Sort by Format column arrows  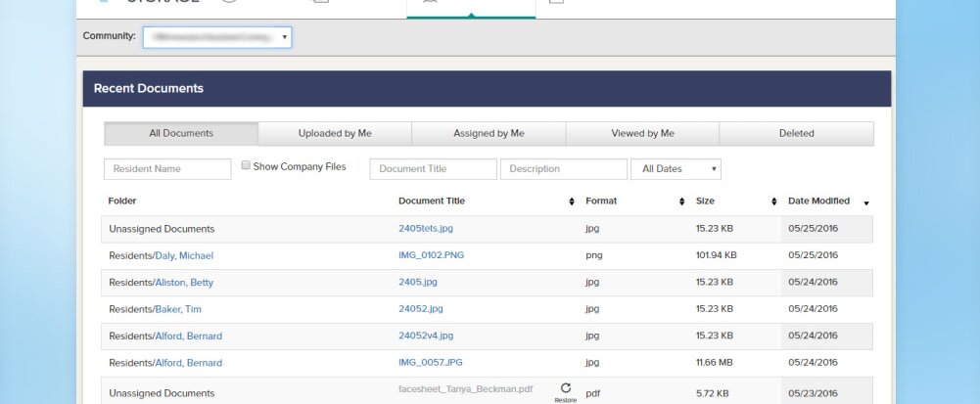click(x=681, y=202)
